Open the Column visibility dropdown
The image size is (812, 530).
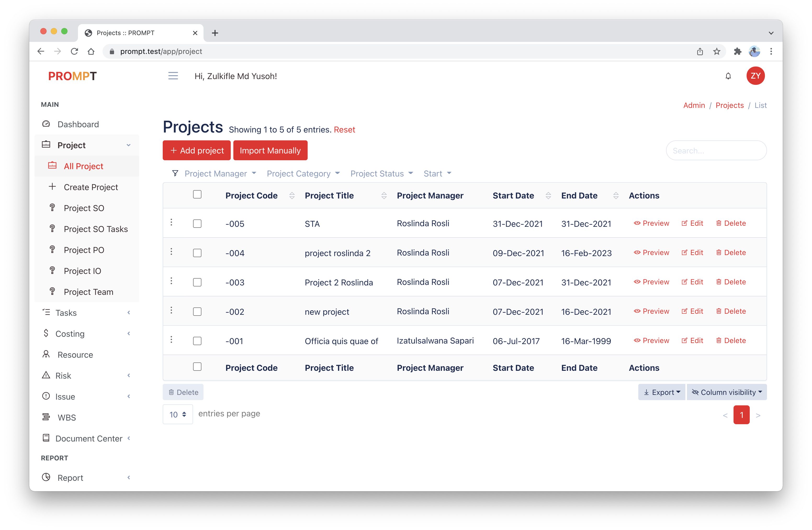(726, 392)
